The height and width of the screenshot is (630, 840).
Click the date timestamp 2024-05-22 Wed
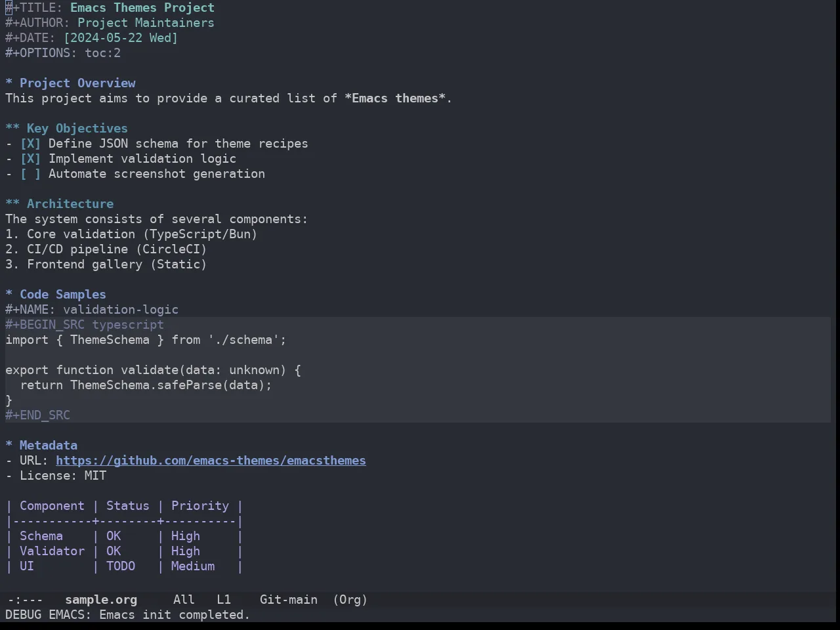tap(121, 38)
